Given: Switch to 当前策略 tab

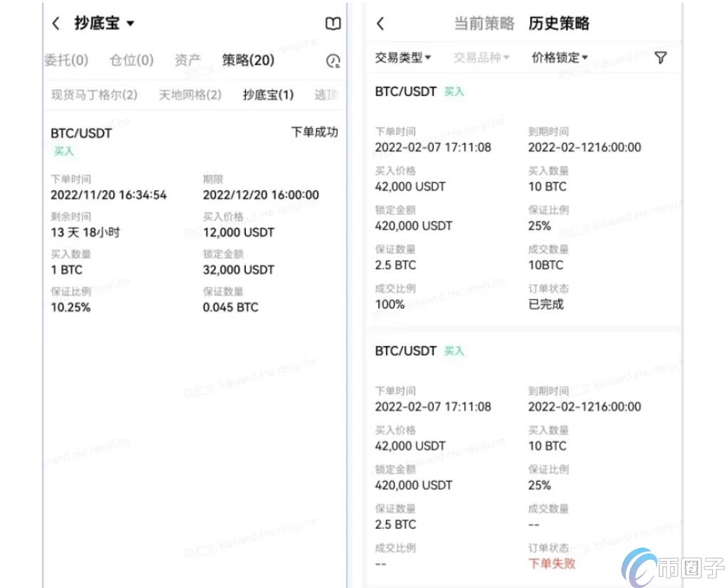Looking at the screenshot, I should coord(484,23).
